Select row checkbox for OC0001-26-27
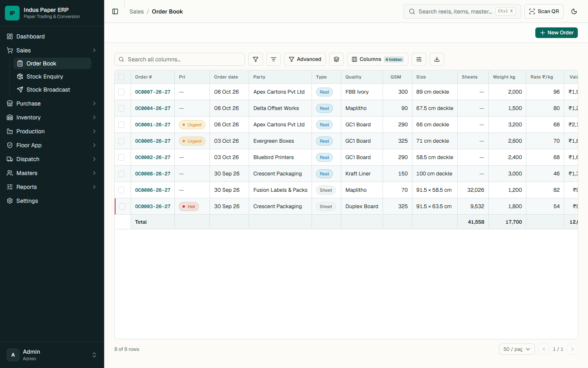Viewport: 588px width, 368px height. pyautogui.click(x=121, y=125)
